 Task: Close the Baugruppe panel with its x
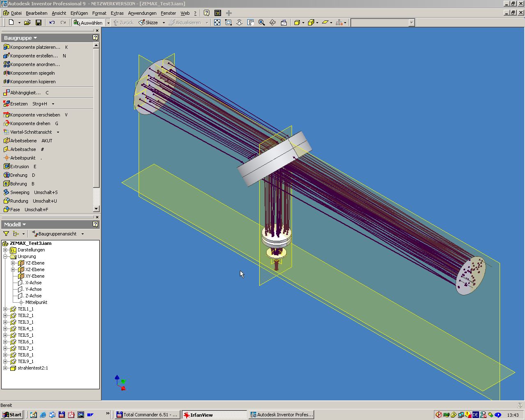pyautogui.click(x=97, y=30)
